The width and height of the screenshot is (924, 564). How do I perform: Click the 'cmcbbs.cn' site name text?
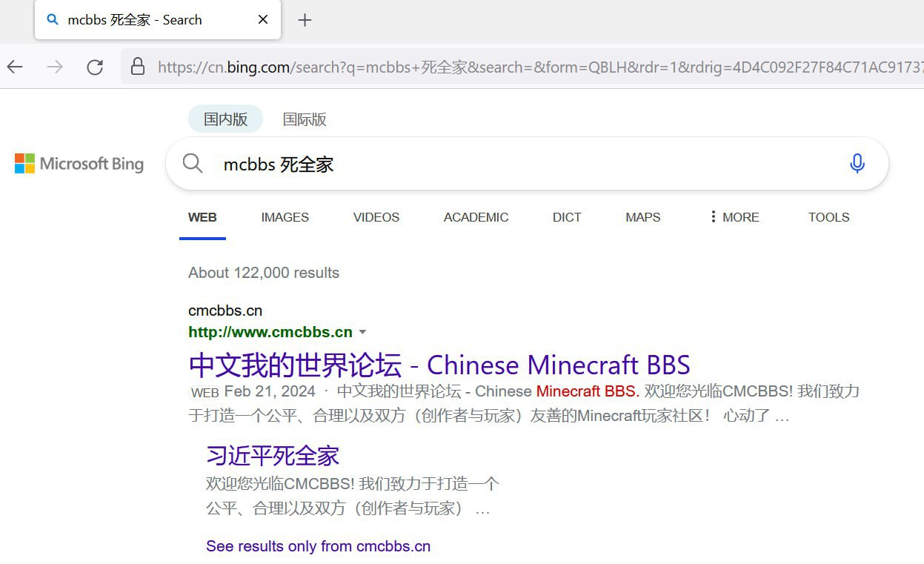225,311
